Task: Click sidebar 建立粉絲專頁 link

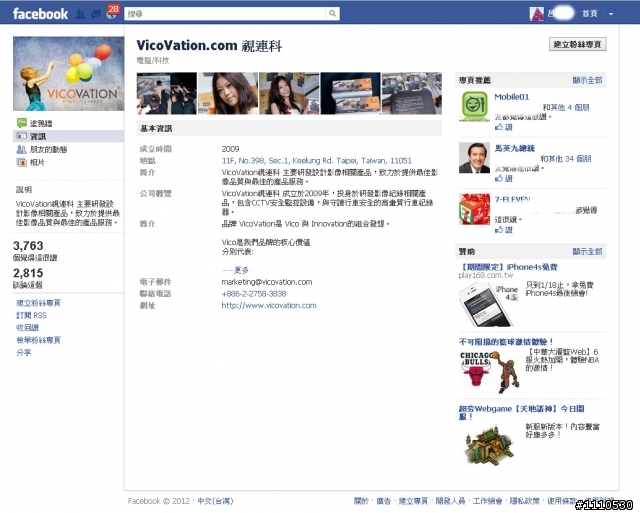Action: [38, 303]
